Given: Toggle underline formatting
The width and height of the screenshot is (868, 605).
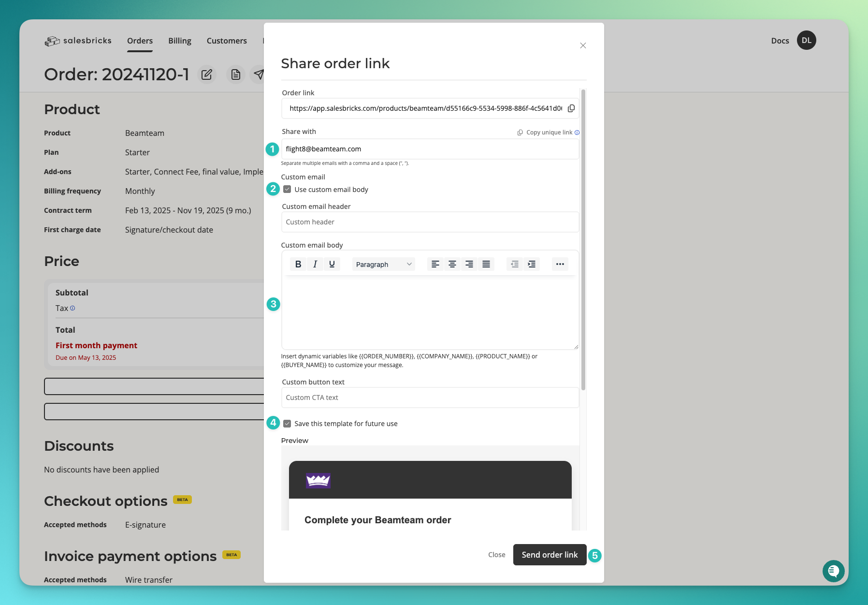Looking at the screenshot, I should 332,264.
